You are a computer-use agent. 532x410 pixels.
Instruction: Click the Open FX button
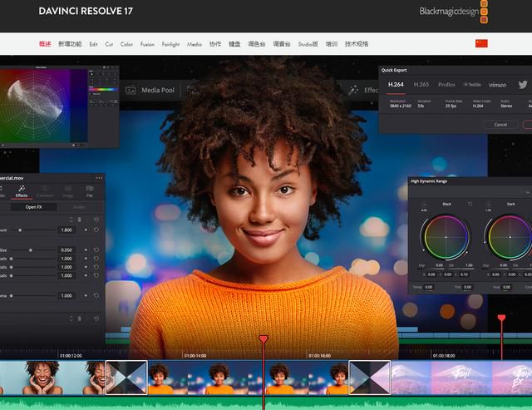click(x=33, y=207)
